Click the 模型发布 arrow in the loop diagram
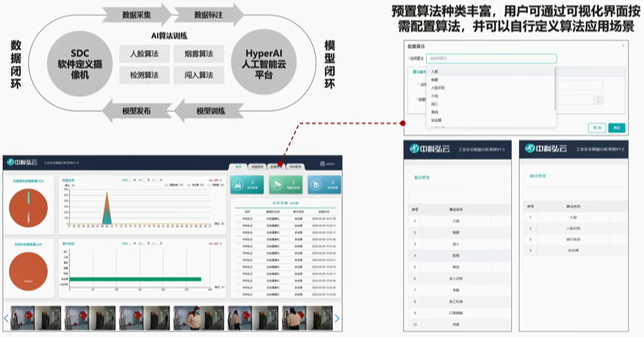 (137, 111)
